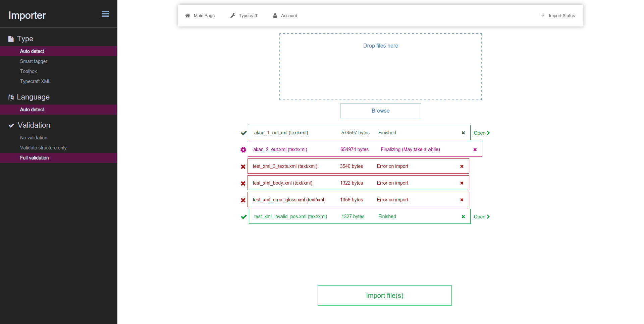Click check icon beside test_xml_invalid_pos.xml
This screenshot has height=324, width=644.
coord(244,217)
